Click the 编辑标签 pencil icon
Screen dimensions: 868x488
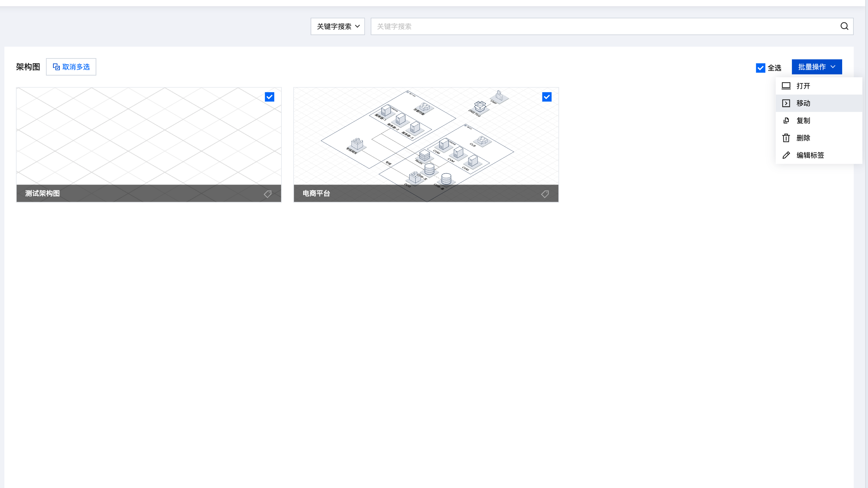pyautogui.click(x=786, y=155)
